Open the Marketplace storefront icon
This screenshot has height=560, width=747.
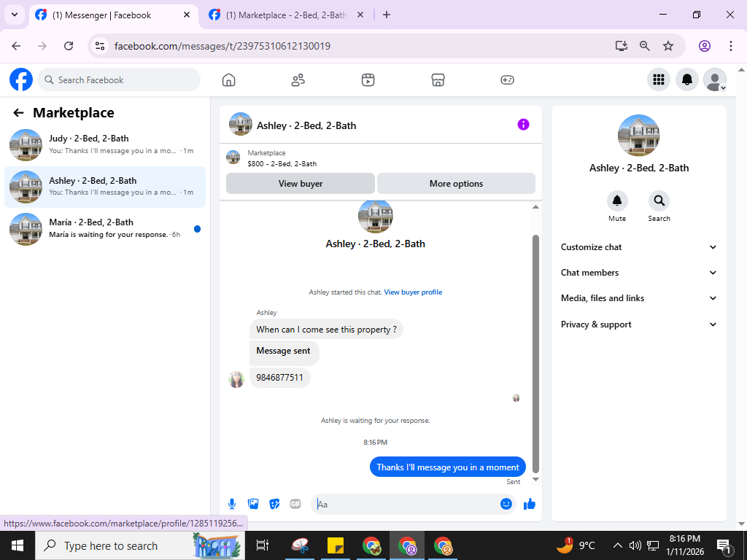point(438,80)
